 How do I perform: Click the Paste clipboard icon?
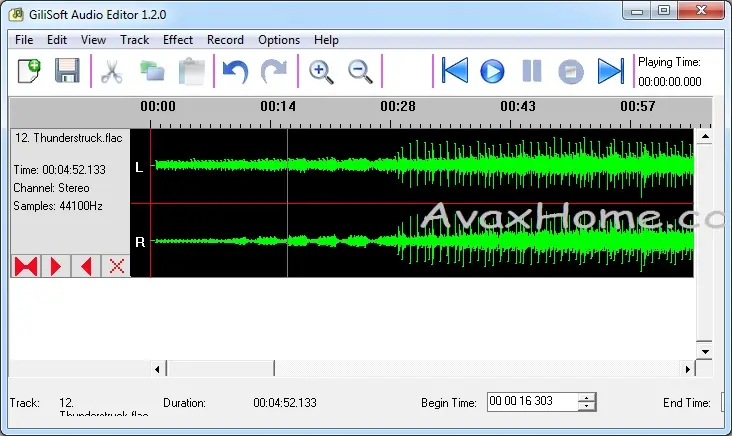[192, 71]
